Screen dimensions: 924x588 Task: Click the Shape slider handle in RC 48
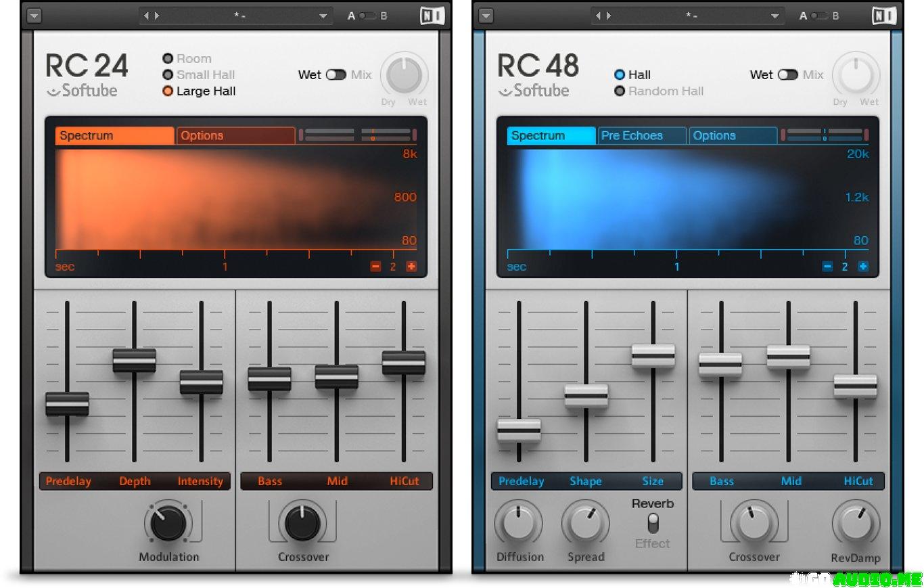[586, 396]
